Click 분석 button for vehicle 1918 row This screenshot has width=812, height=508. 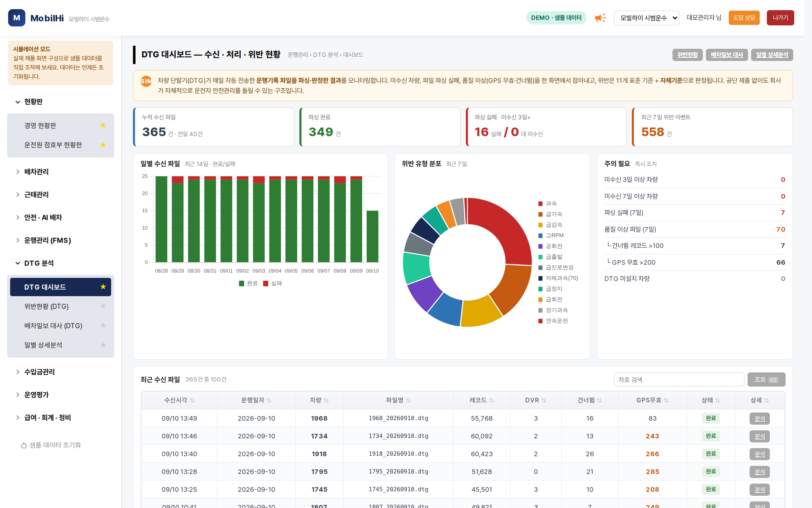pyautogui.click(x=760, y=454)
